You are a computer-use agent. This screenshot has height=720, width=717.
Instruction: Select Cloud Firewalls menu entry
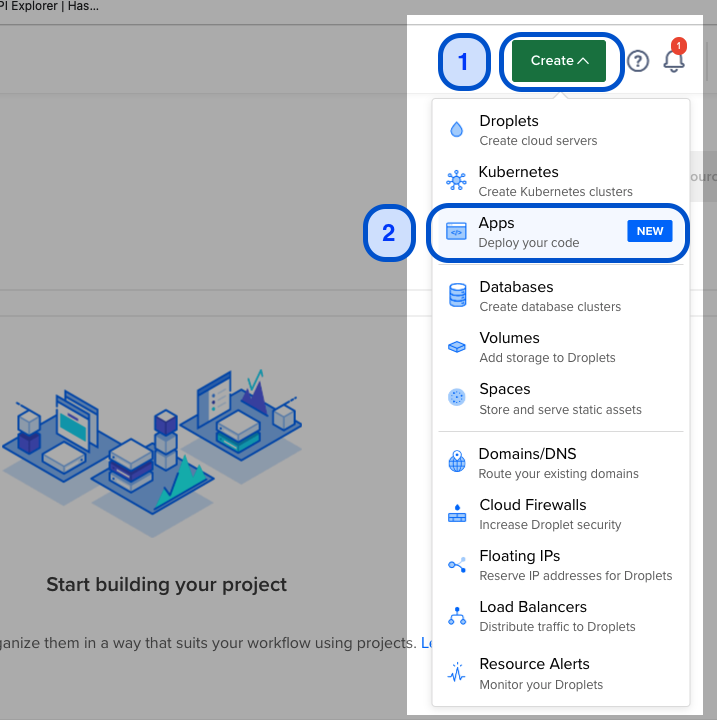coord(560,514)
